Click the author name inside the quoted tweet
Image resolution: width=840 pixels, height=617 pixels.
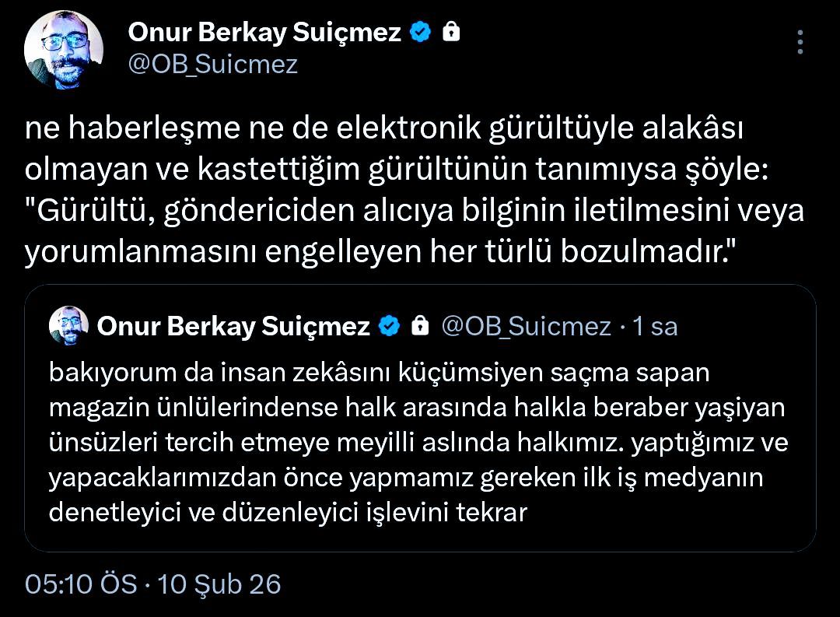coord(233,327)
